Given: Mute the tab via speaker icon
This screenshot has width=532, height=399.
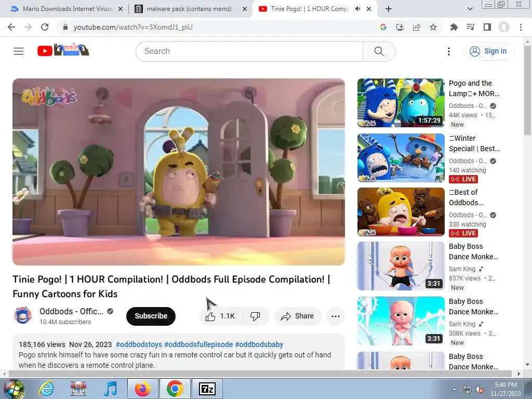Looking at the screenshot, I should 357,9.
